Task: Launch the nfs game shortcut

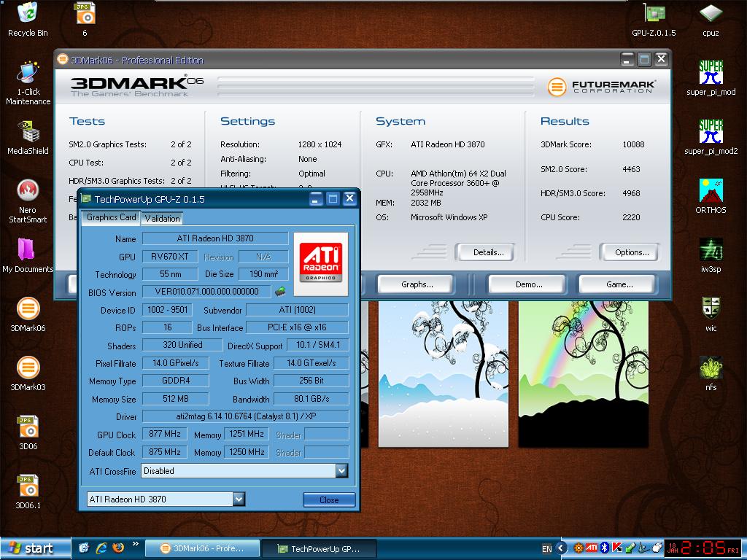Action: click(711, 373)
